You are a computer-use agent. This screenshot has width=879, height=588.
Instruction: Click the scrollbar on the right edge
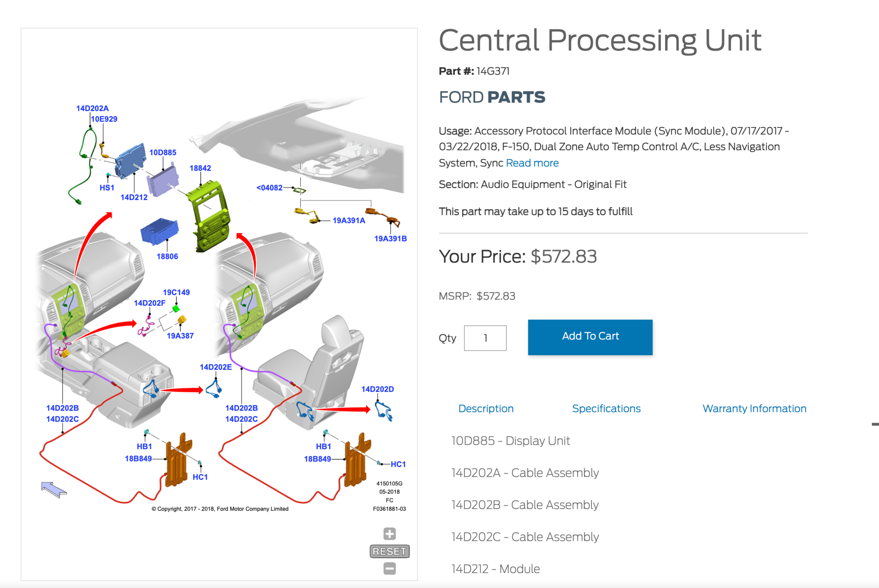tap(875, 423)
